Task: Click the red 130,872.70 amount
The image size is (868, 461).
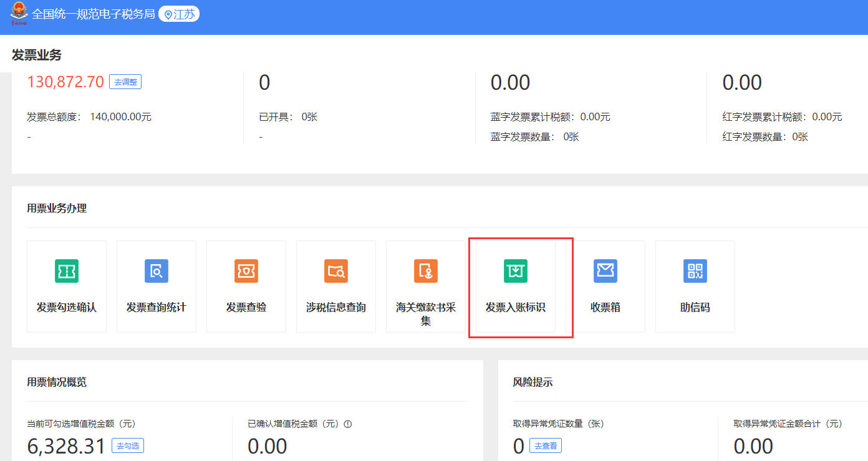Action: 65,82
